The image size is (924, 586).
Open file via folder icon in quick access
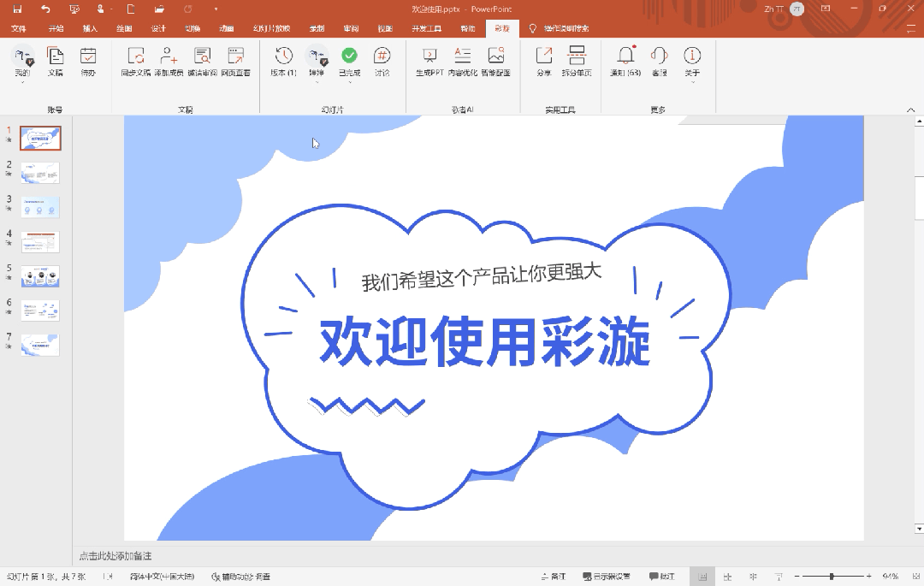click(159, 9)
